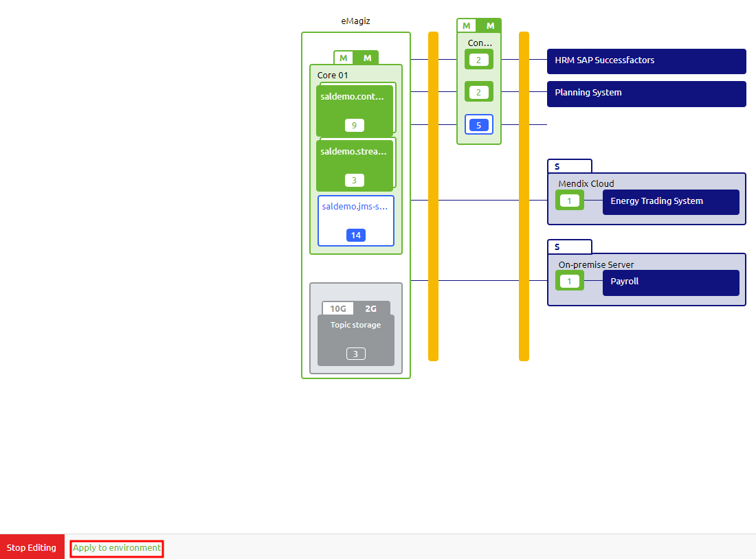
Task: Select the 10G Topic storage tab
Action: pyautogui.click(x=338, y=308)
